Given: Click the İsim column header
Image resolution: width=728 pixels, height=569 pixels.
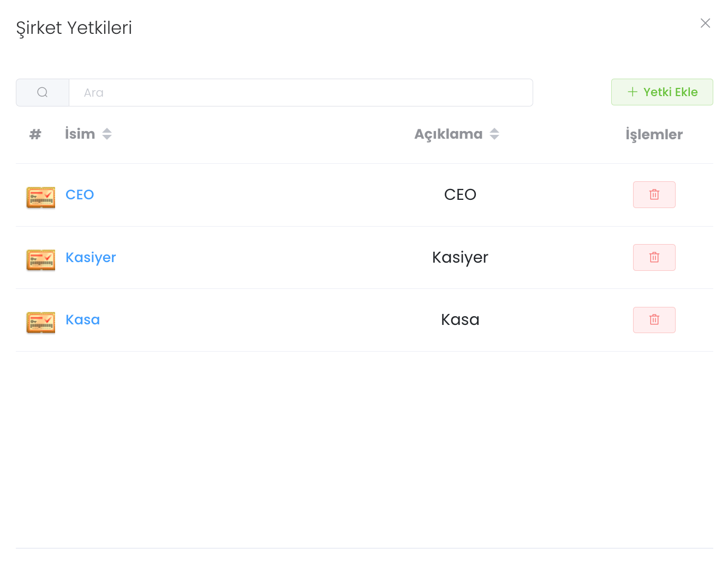Looking at the screenshot, I should pyautogui.click(x=80, y=134).
